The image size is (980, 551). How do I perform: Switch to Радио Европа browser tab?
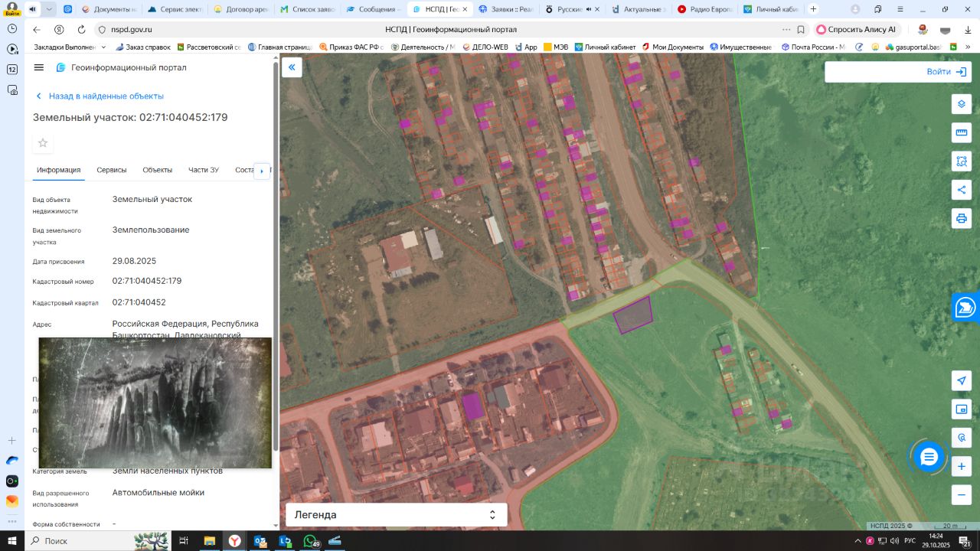coord(706,9)
